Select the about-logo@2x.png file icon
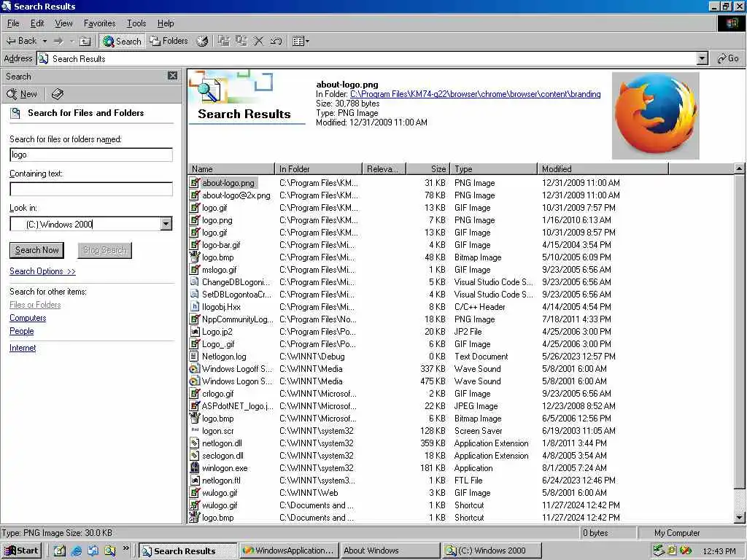This screenshot has width=747, height=560. click(194, 195)
